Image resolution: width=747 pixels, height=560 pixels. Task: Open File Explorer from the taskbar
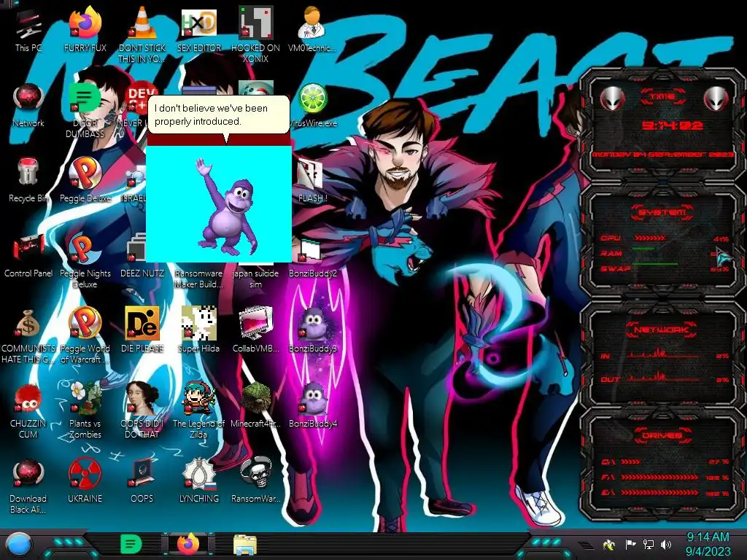click(245, 544)
